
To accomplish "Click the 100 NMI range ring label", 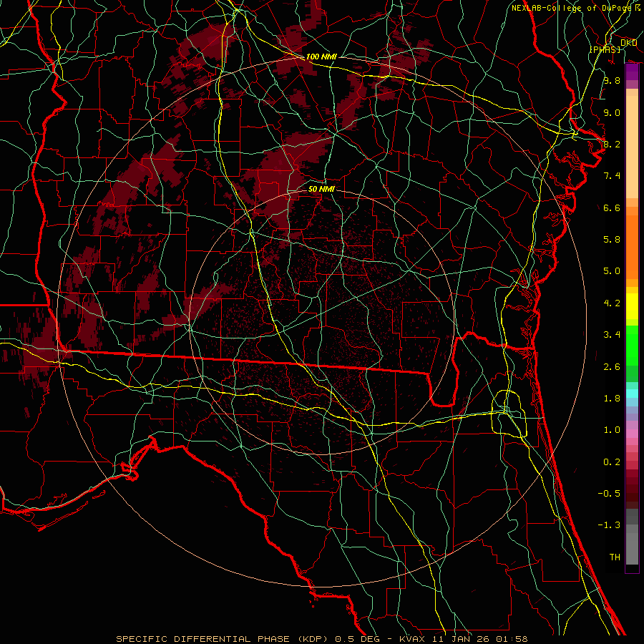I will pos(321,57).
